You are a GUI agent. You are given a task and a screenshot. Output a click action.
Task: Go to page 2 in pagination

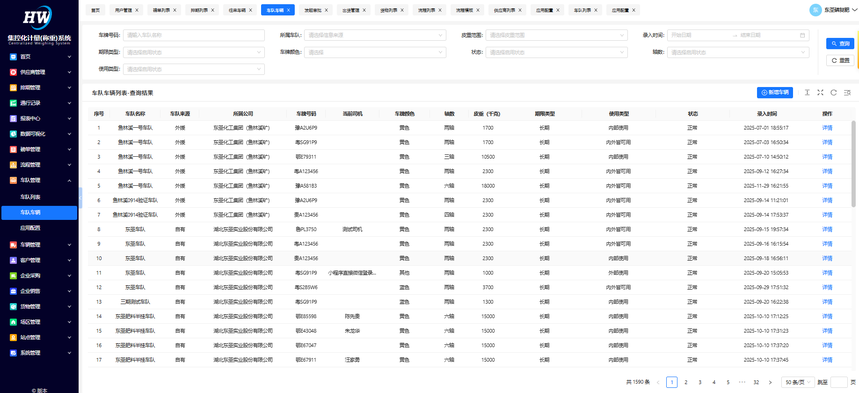point(686,382)
